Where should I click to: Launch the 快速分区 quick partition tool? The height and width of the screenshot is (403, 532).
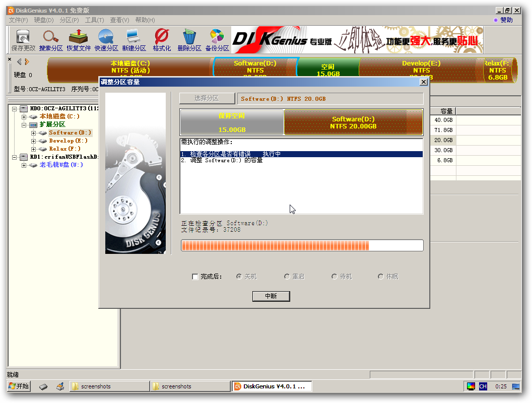[x=106, y=40]
